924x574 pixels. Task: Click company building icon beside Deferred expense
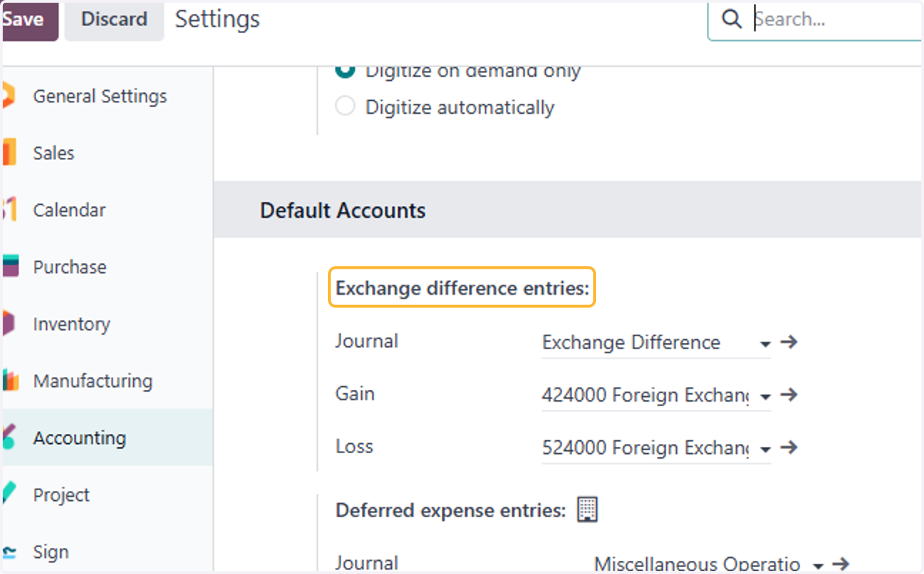[x=588, y=509]
